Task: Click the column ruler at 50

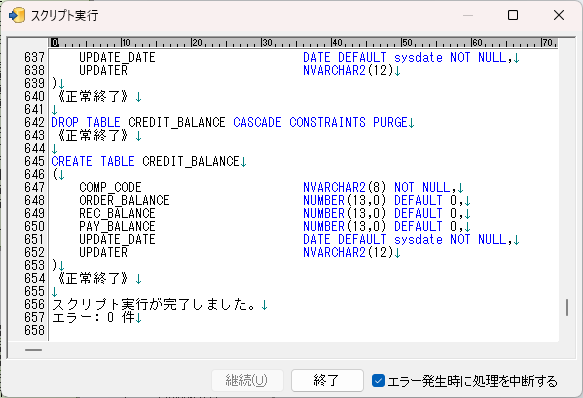Action: [407, 42]
